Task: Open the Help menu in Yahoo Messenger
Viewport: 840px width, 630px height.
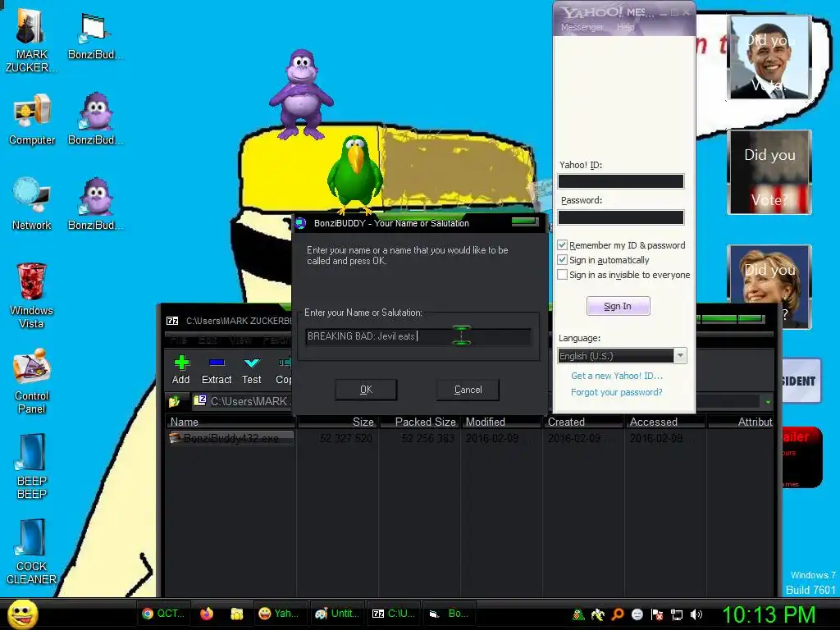Action: (x=625, y=27)
